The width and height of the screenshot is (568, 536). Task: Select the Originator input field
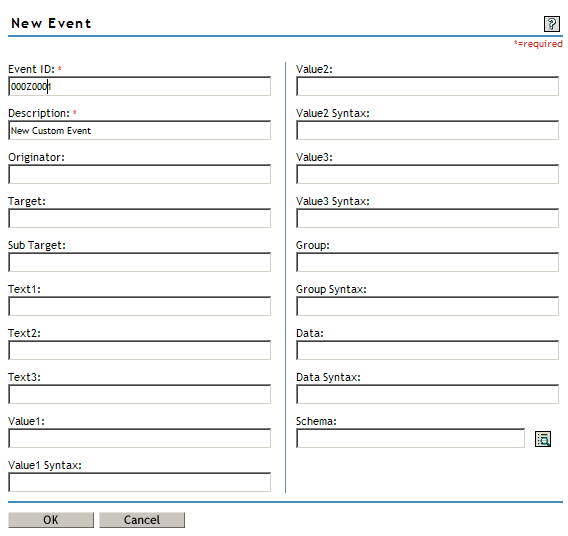pyautogui.click(x=139, y=174)
